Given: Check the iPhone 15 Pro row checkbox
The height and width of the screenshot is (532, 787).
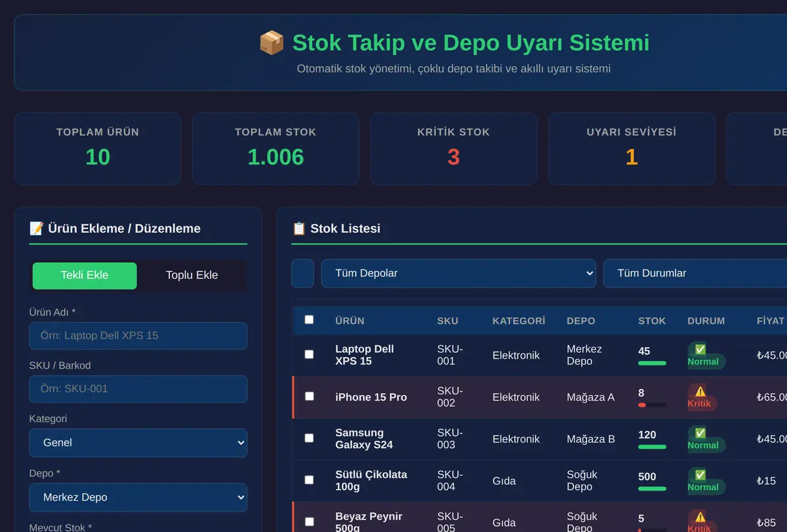Looking at the screenshot, I should tap(309, 396).
